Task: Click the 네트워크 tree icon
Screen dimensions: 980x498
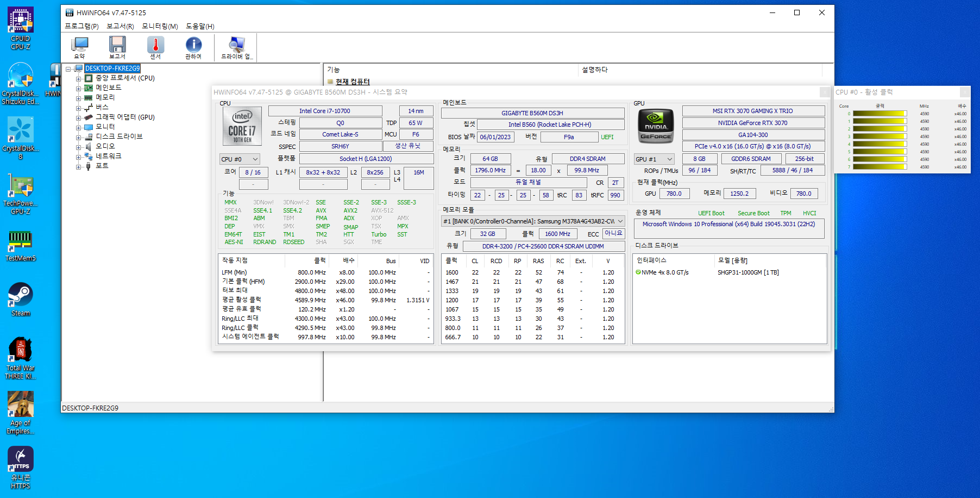Action: coord(89,157)
